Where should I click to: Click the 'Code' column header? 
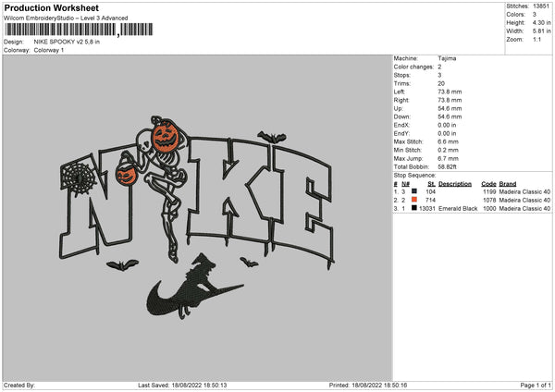point(488,184)
